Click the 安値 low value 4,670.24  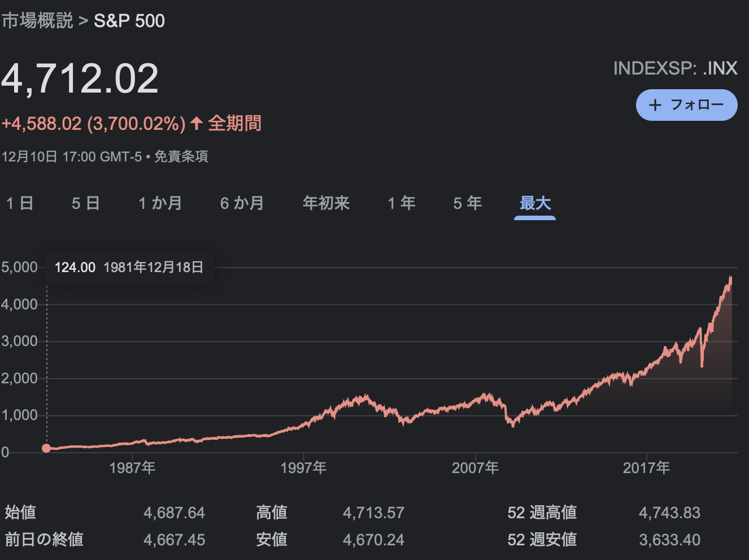[x=373, y=540]
